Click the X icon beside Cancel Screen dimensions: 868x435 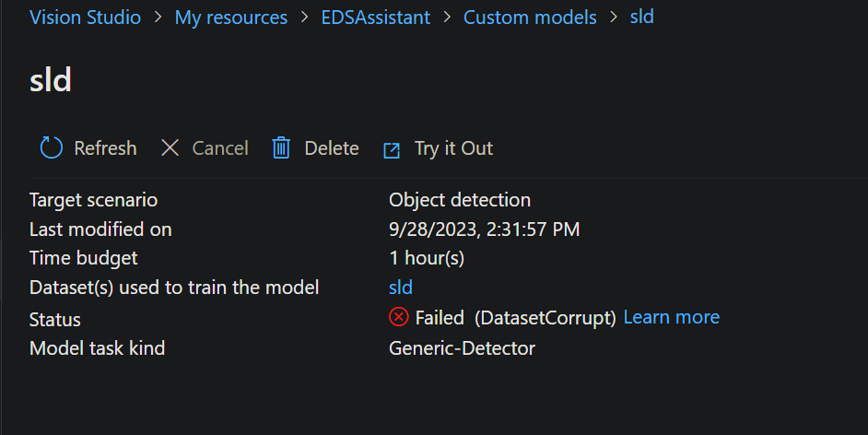(170, 147)
